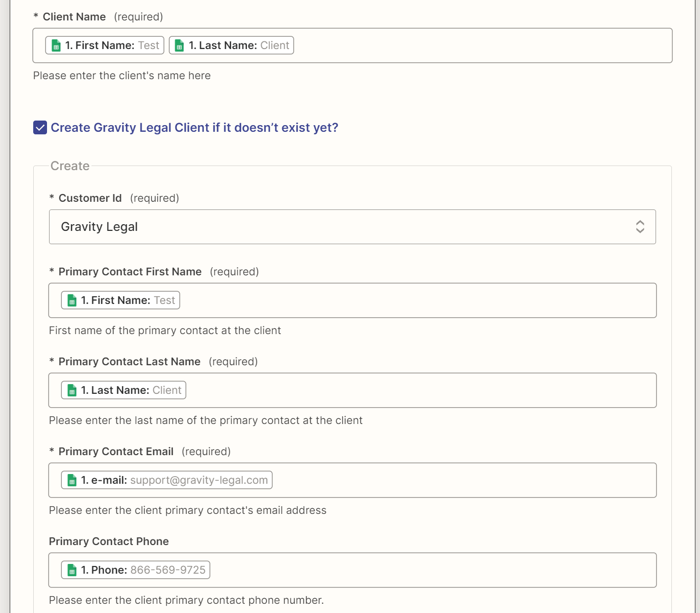
Task: Select the '1. Phone: 866-569-9725' pill
Action: [135, 570]
